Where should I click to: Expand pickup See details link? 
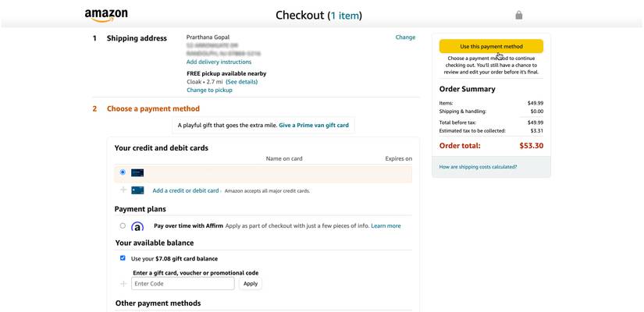pos(241,82)
